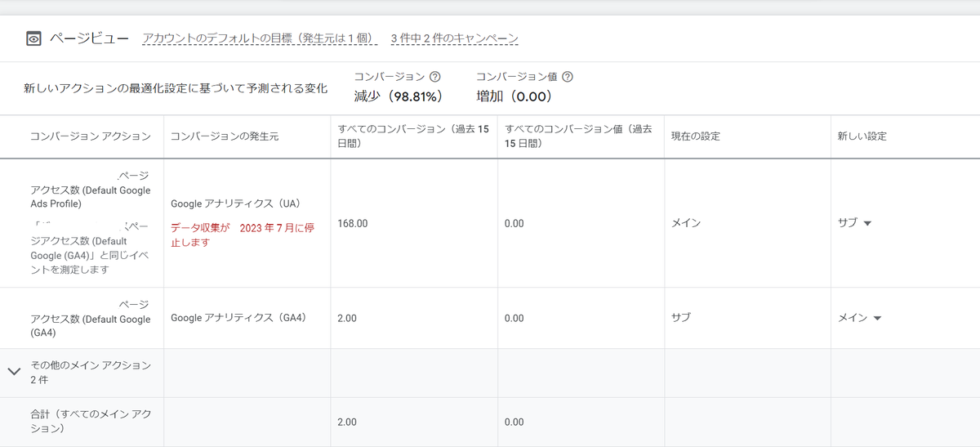Click the 168.00 conversions value
Screen dimensions: 980x447
(353, 223)
